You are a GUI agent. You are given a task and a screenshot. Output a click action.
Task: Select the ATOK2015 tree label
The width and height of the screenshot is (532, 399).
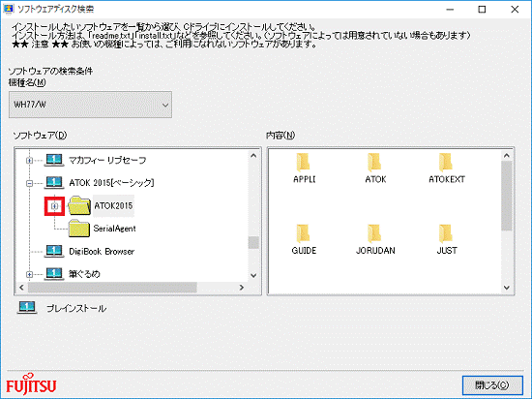pos(113,205)
